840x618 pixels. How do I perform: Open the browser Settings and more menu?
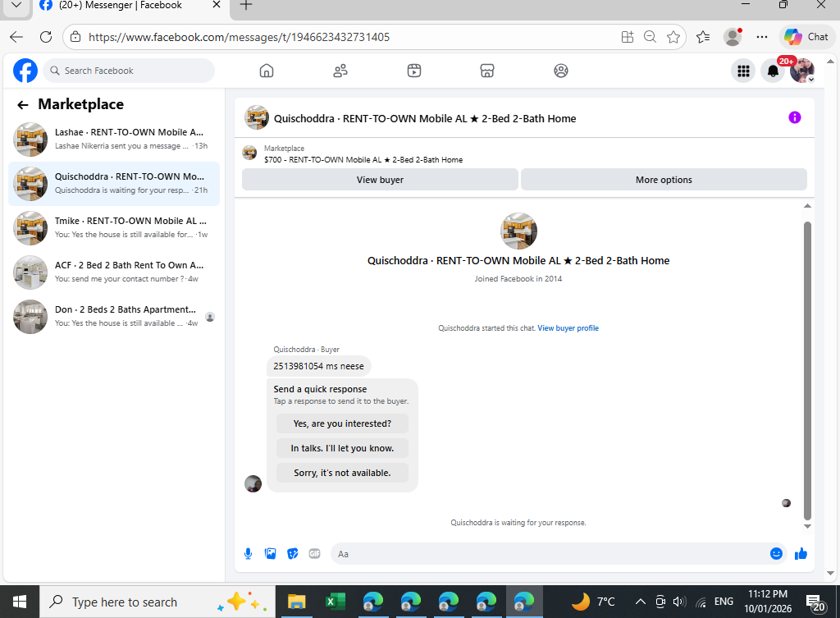point(762,37)
